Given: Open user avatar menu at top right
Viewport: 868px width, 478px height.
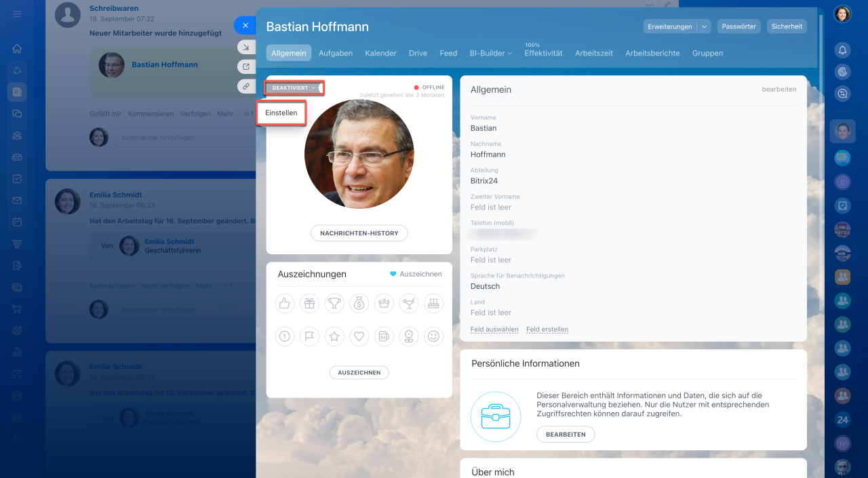Looking at the screenshot, I should pos(842,14).
